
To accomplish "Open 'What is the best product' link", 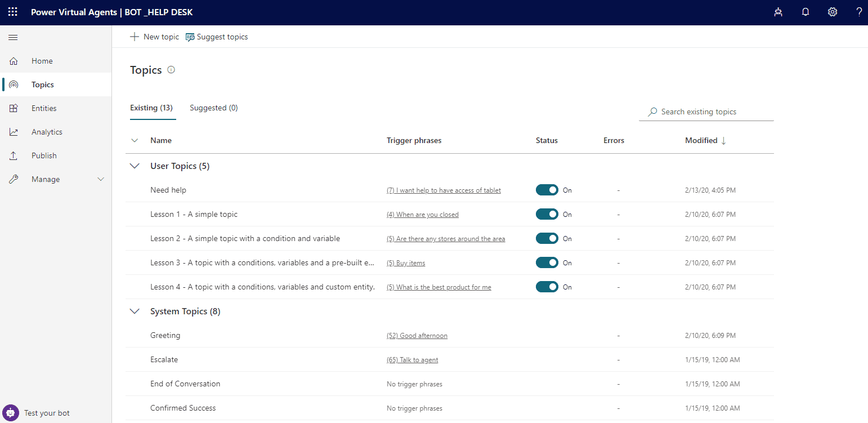I will pos(439,287).
